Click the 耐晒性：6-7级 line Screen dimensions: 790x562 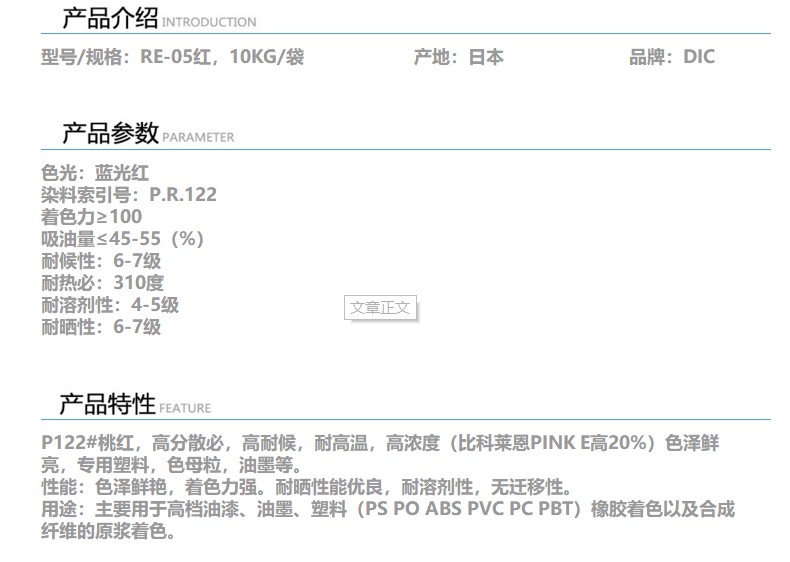(x=100, y=327)
